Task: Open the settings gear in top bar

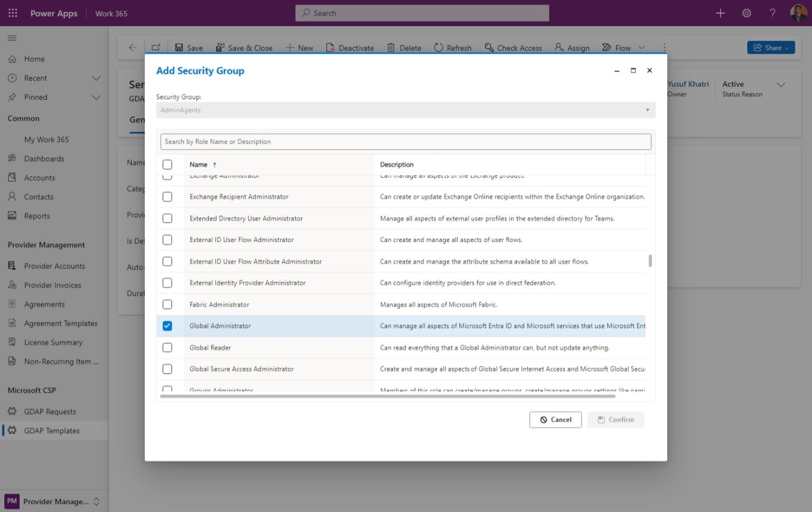Action: click(747, 13)
